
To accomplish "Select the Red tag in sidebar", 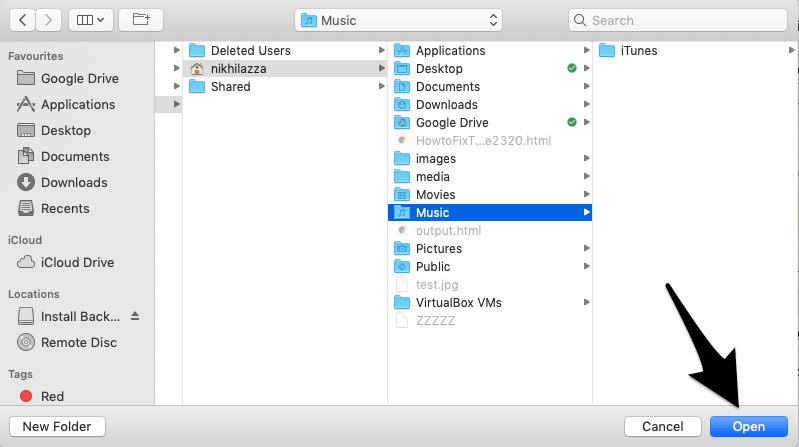I will click(x=77, y=397).
